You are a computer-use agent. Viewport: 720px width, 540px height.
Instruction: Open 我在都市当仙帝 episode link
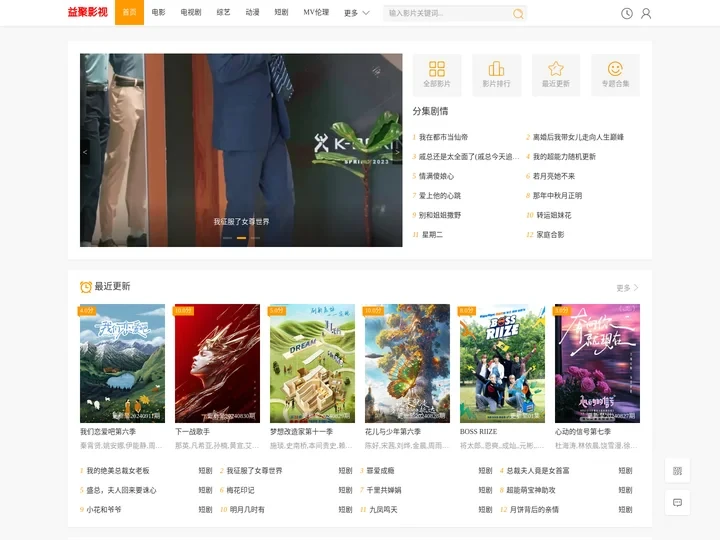pos(444,137)
